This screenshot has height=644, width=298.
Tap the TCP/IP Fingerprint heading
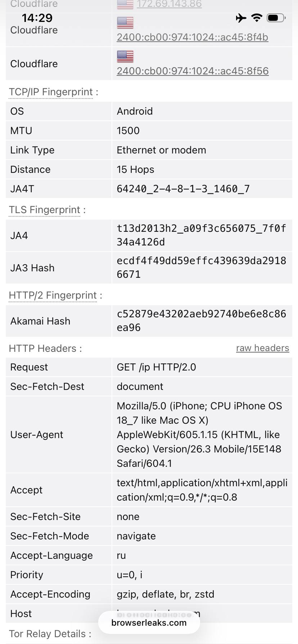click(x=51, y=92)
